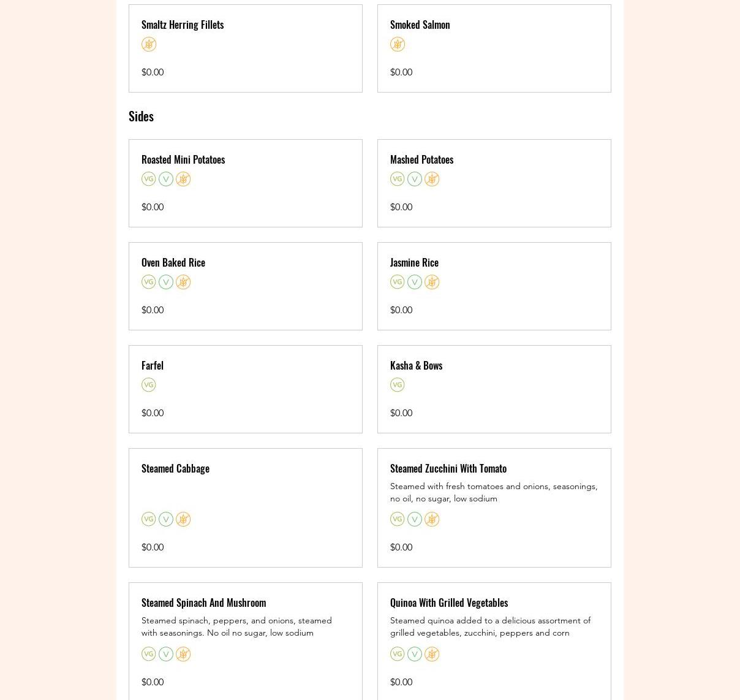Click the $0.00 price under Farfel
This screenshot has height=700, width=740.
tap(153, 413)
